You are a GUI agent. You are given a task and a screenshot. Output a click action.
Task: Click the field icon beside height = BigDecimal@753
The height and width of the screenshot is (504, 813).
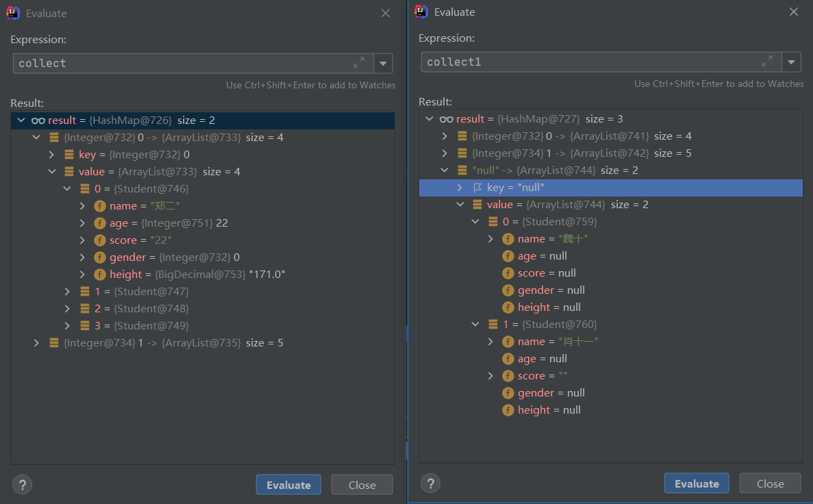tap(100, 275)
